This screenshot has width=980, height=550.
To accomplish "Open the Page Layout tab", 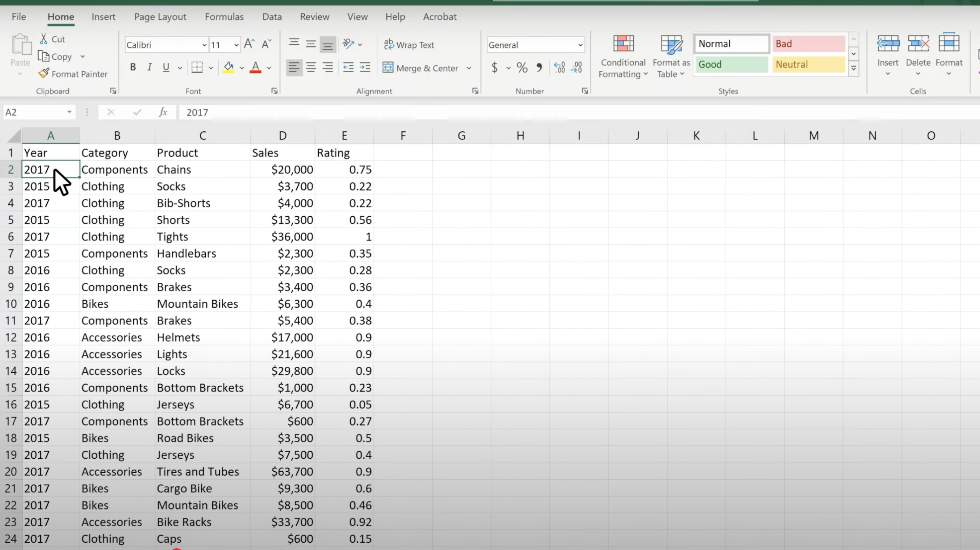I will click(x=160, y=17).
